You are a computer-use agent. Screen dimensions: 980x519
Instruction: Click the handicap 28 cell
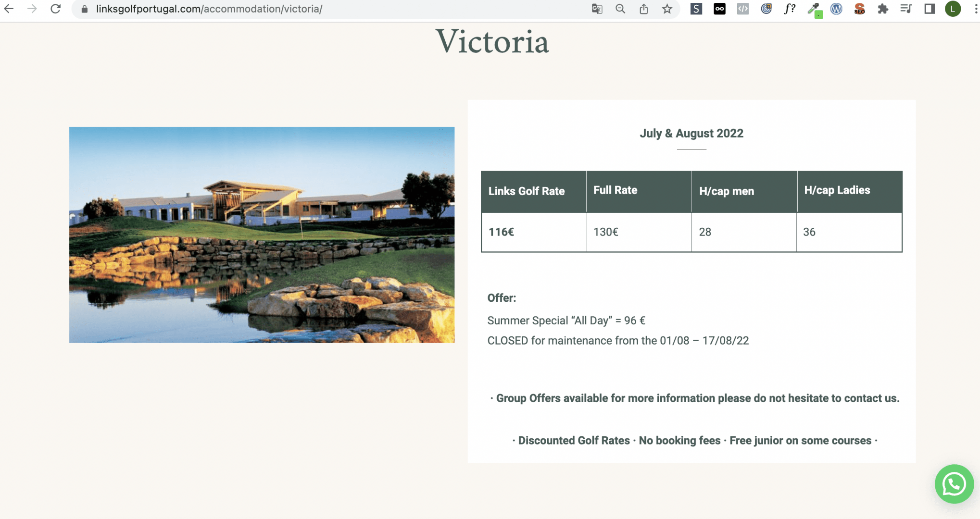pos(744,232)
